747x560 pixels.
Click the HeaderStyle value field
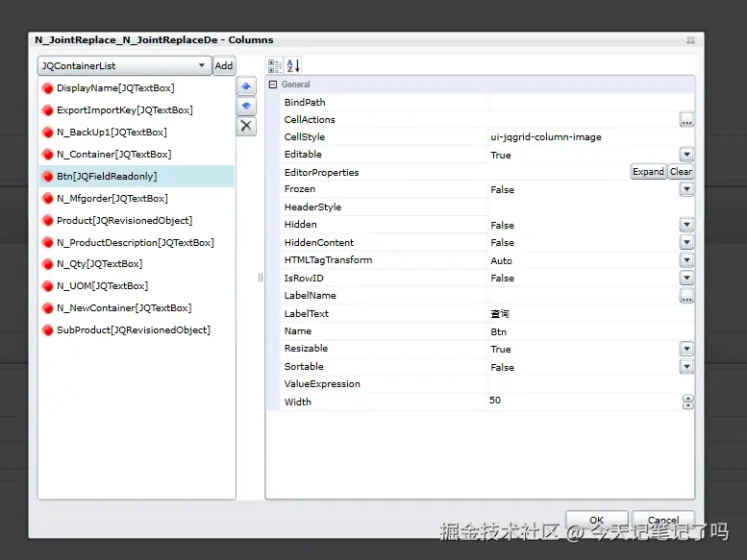[590, 207]
